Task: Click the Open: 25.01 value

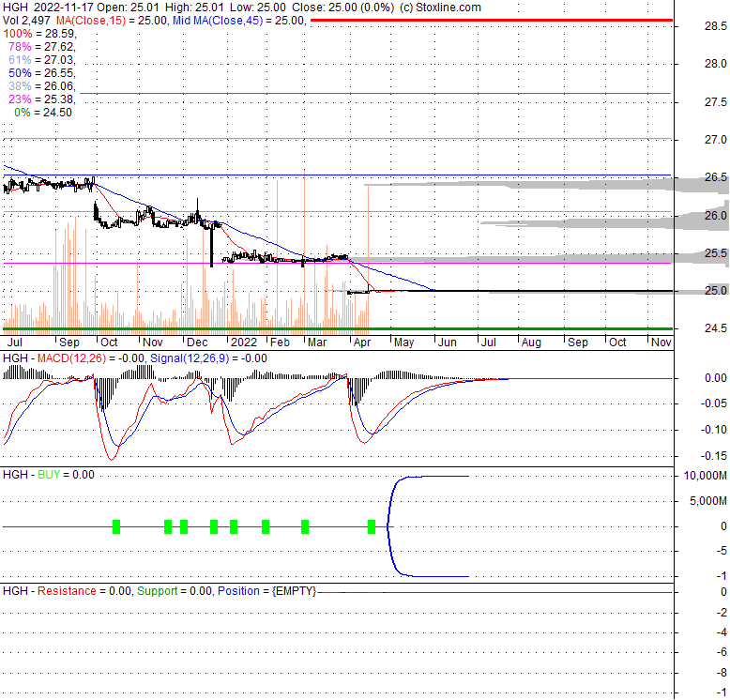Action: (128, 8)
